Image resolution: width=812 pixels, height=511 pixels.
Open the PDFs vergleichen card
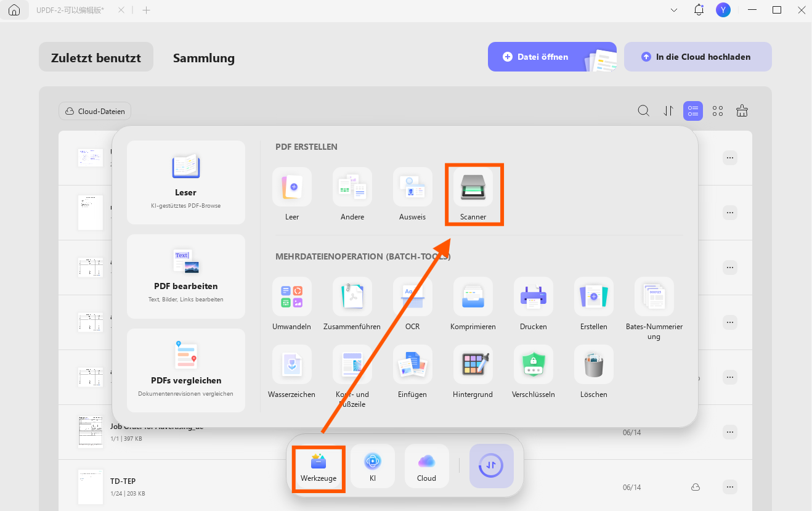tap(186, 370)
